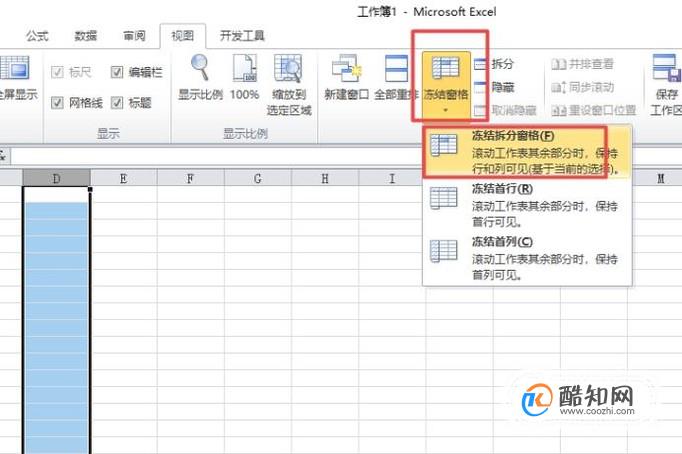Click Zoom to Selection (缩放到选定区域) icon
The image size is (682, 454).
(x=288, y=68)
